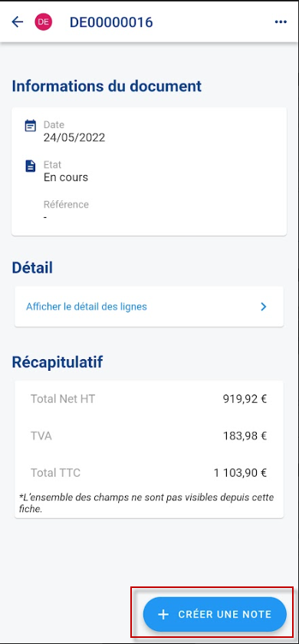Screen dimensions: 299x644
Task: Click the document icon beside Etat
Action: [x=31, y=166]
